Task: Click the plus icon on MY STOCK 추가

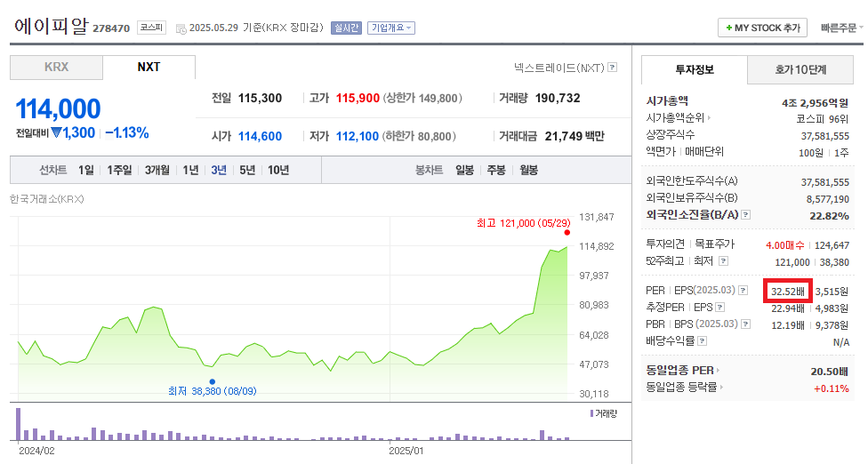Action: (729, 28)
